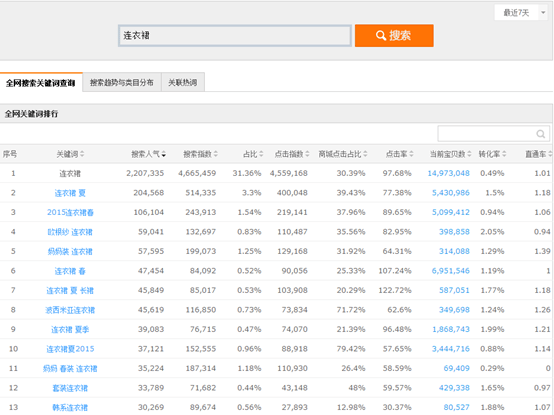This screenshot has width=554, height=415.
Task: Open the 最近7天 time range dropdown
Action: [521, 13]
